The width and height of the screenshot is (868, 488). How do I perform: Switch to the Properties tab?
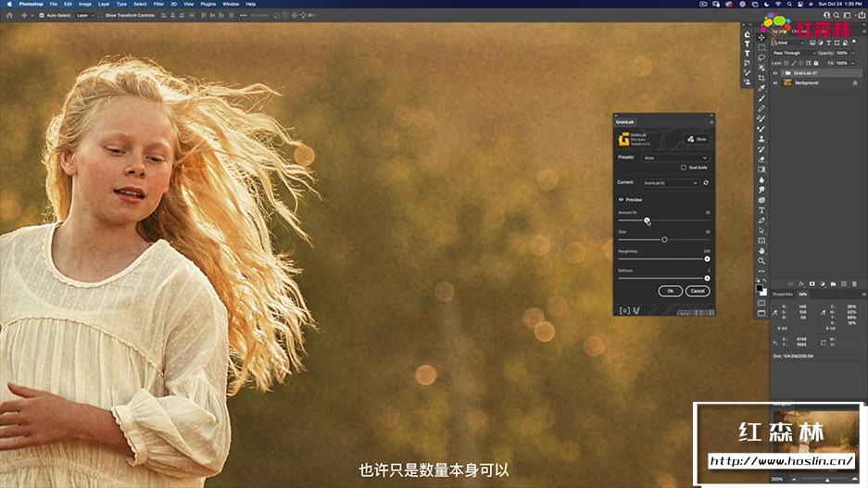point(783,294)
